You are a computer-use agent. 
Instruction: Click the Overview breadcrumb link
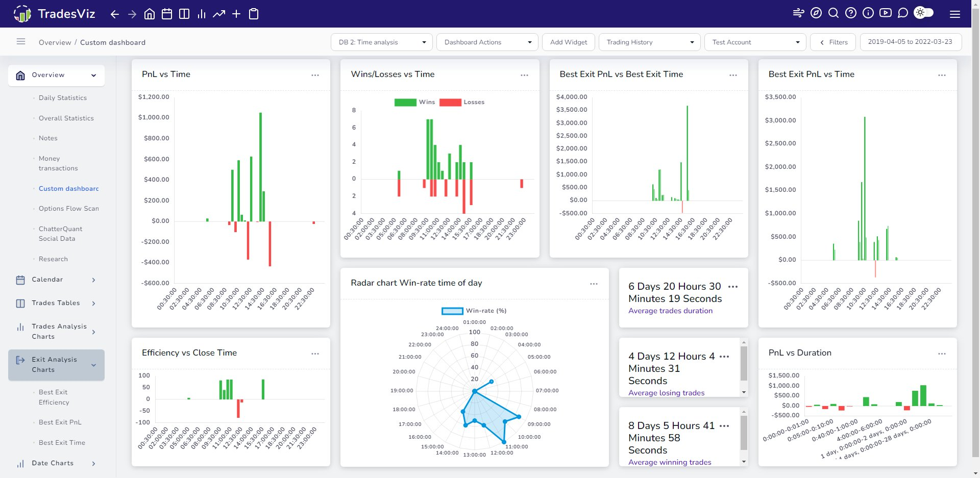[55, 42]
